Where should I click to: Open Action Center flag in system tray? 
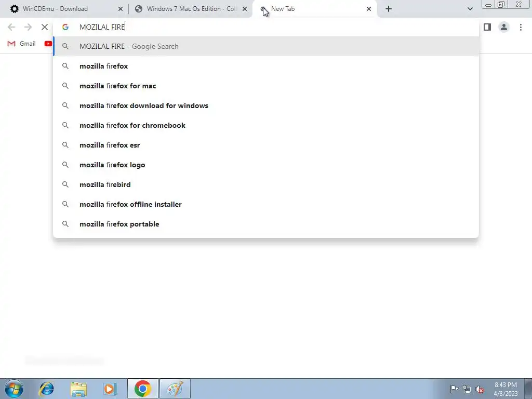(x=454, y=389)
